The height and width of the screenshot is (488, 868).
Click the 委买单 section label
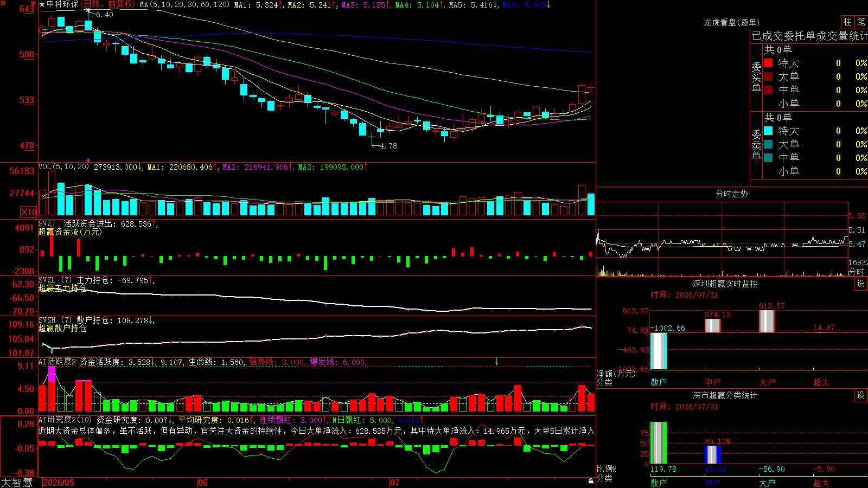pos(756,78)
